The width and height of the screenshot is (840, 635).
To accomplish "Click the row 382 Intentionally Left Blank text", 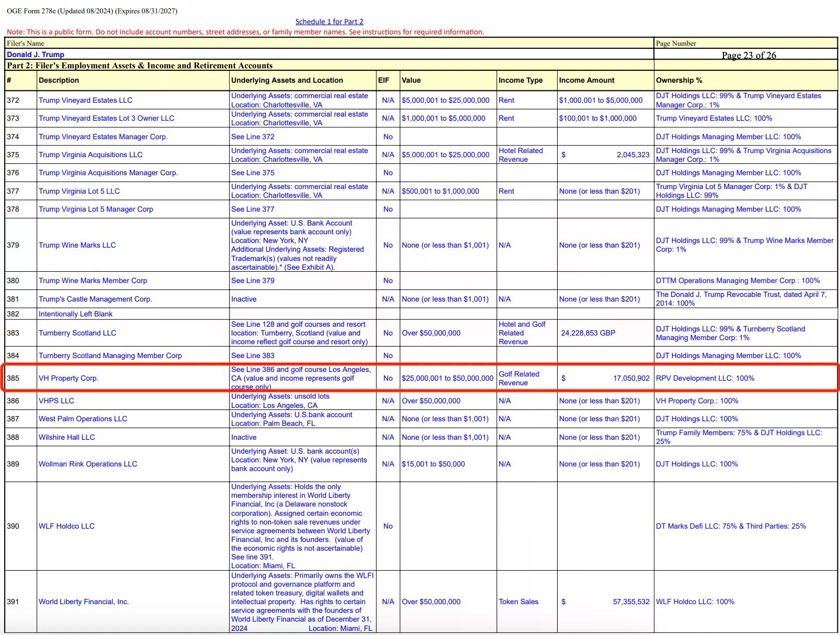I will point(75,314).
